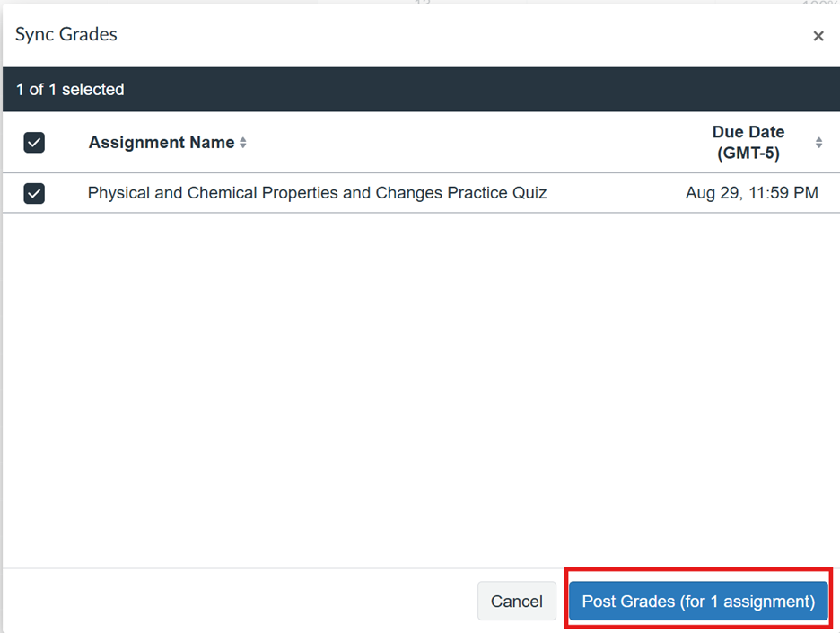Viewport: 840px width, 633px height.
Task: Click the Aug 29, 11:59 PM due date
Action: pos(752,193)
